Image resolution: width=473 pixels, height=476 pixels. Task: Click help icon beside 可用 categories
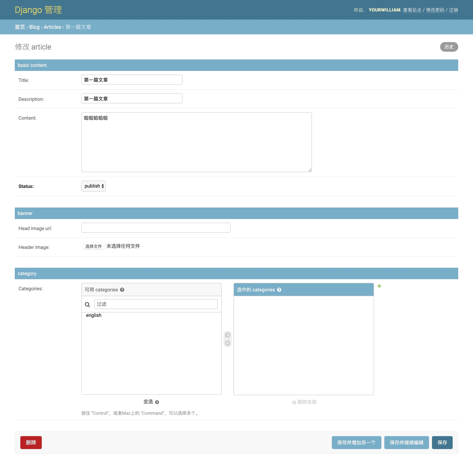coord(122,290)
